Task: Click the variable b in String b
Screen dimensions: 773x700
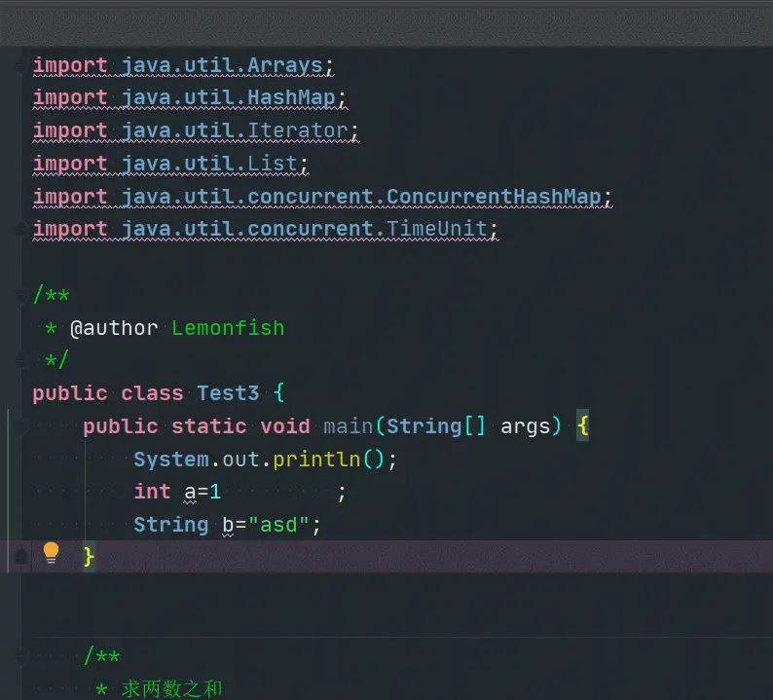Action: point(228,525)
